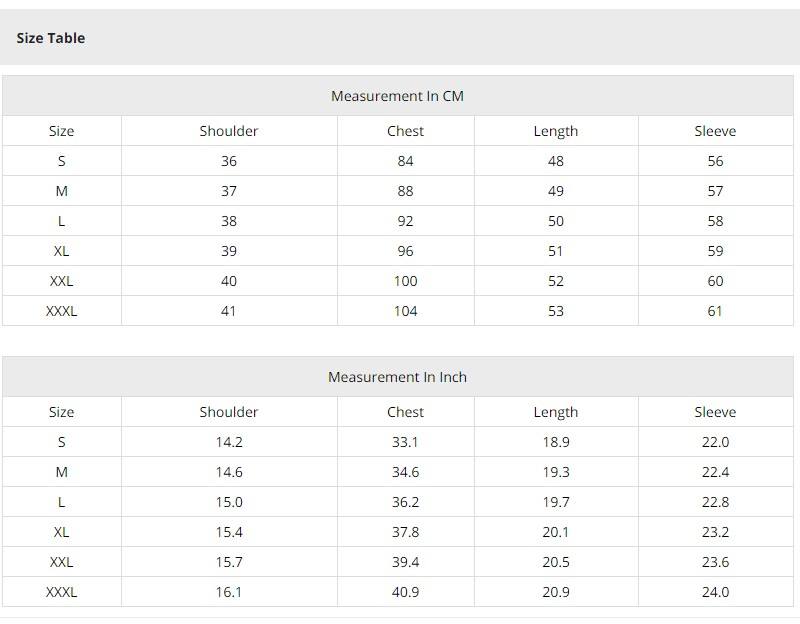Image resolution: width=800 pixels, height=624 pixels.
Task: Click the chest value 96
Action: pyautogui.click(x=405, y=251)
